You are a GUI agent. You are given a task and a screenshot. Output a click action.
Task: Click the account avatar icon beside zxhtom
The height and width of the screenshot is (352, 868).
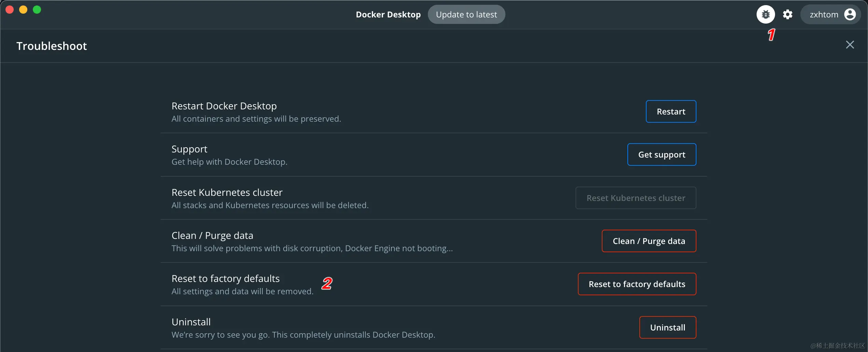850,14
